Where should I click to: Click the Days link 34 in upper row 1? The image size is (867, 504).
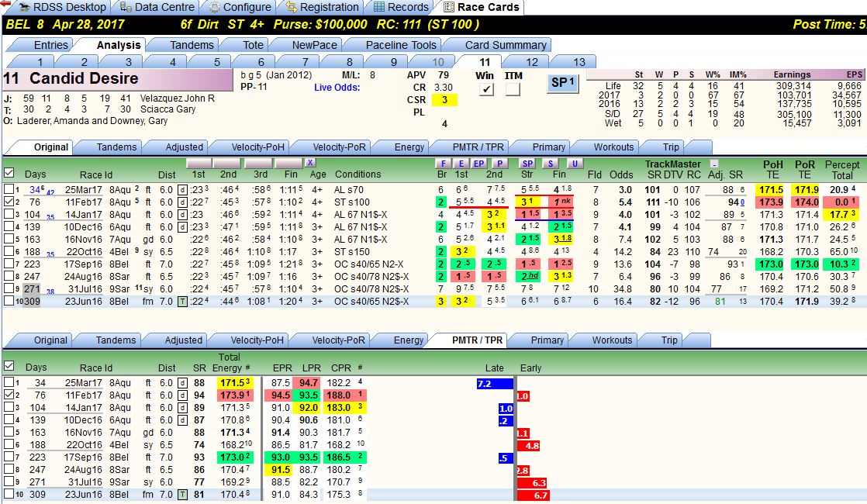point(34,189)
